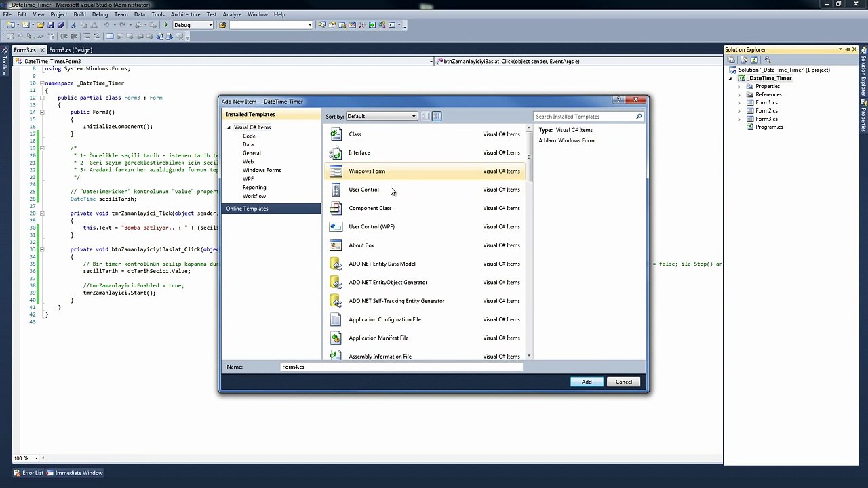868x488 pixels.
Task: Click the Add button
Action: coord(587,382)
